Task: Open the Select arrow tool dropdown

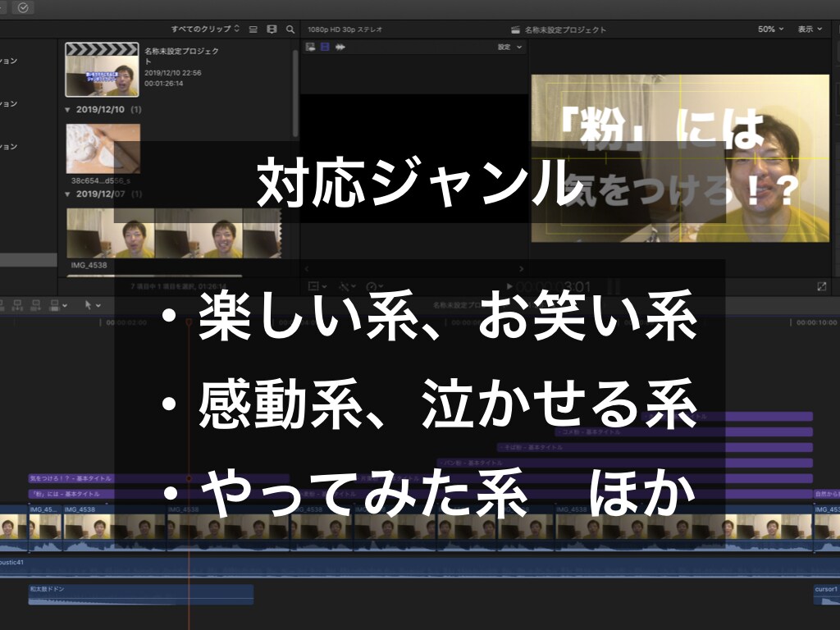Action: [x=92, y=305]
